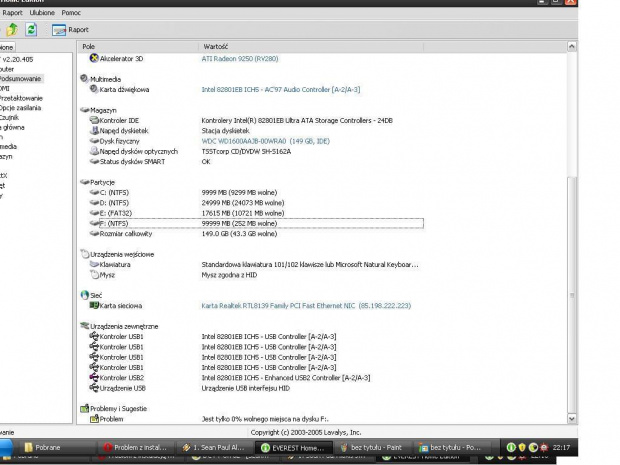
Task: Open the WDC WD1600AAJB disk link
Action: 265,141
